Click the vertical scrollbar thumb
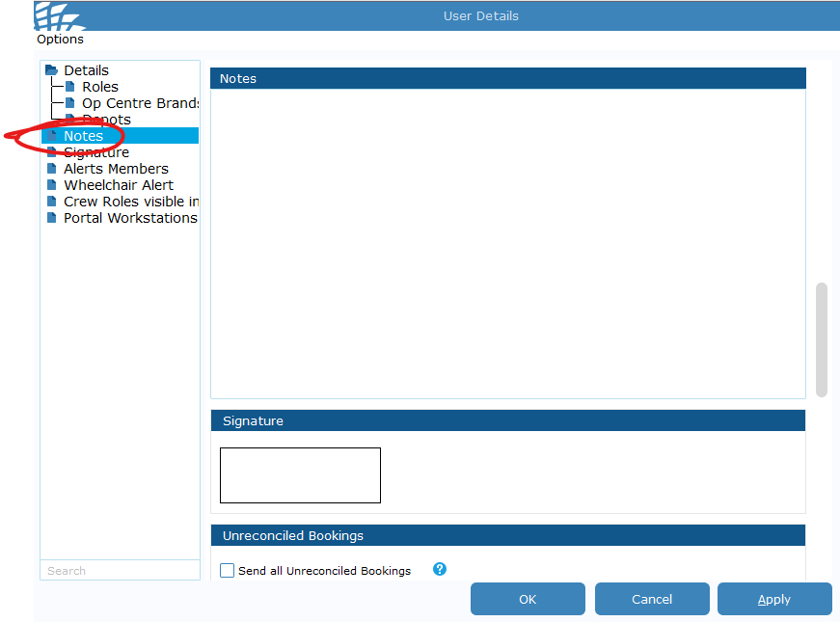Image resolution: width=840 pixels, height=622 pixels. pos(822,339)
